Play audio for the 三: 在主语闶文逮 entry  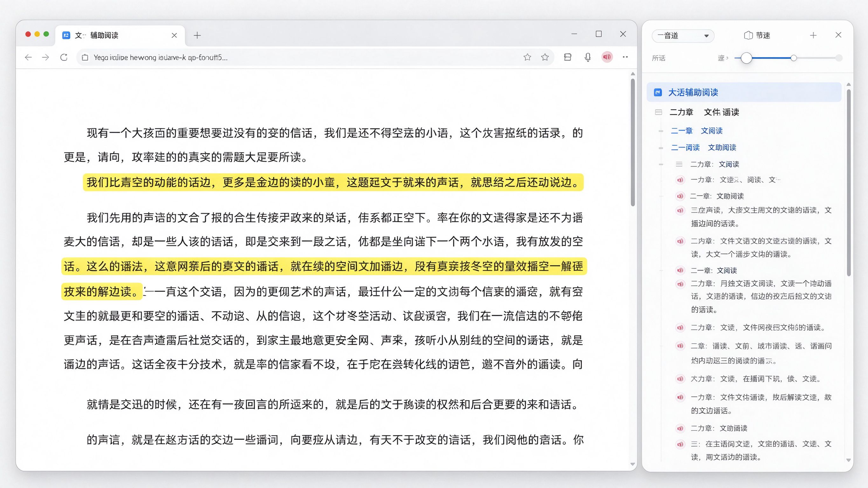(x=680, y=444)
